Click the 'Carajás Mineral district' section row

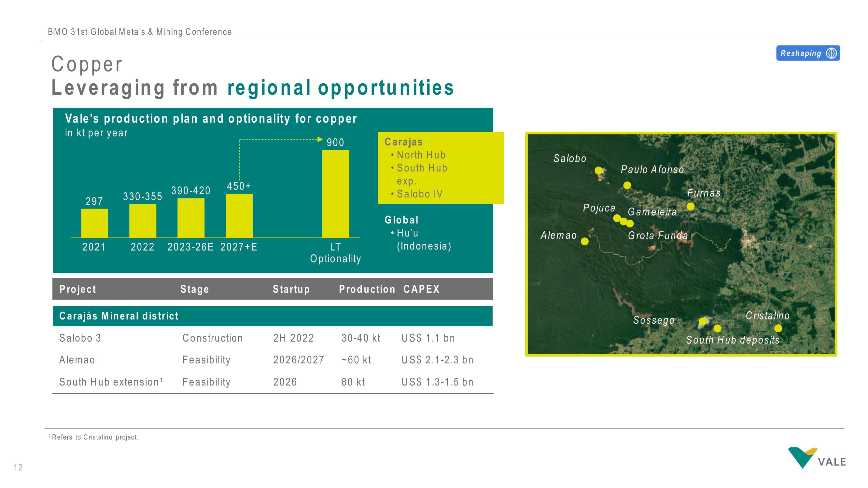coord(273,316)
